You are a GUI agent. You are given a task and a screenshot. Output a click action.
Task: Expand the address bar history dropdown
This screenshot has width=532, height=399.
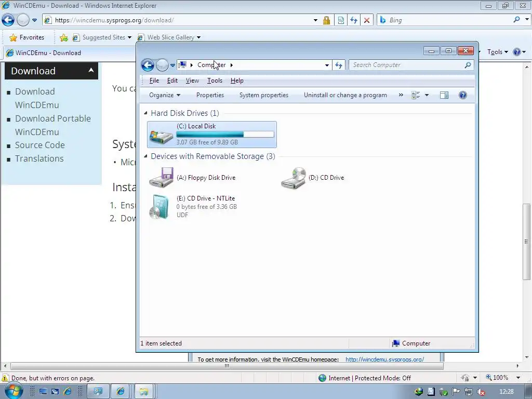tap(327, 65)
